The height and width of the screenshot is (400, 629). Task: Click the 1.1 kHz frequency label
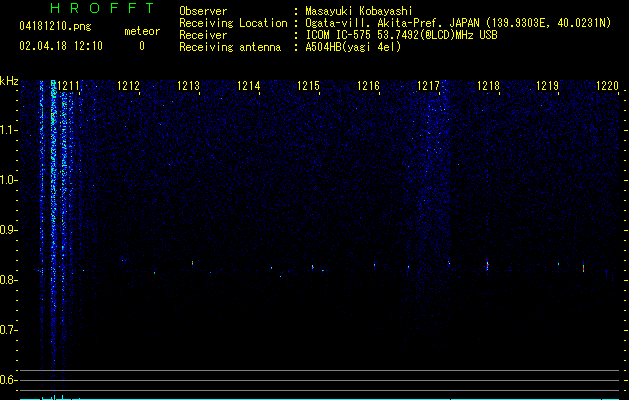click(8, 130)
